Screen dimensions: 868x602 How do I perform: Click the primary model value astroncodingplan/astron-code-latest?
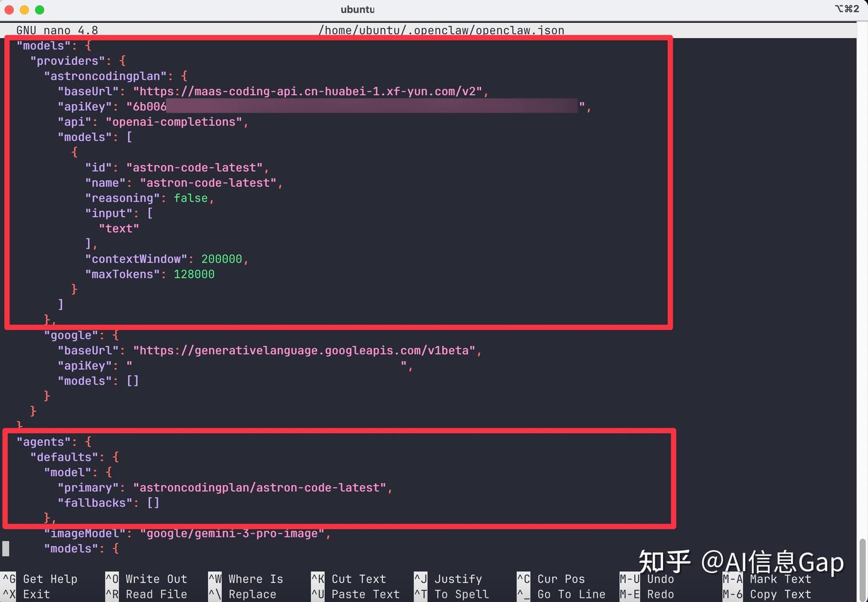tap(259, 488)
